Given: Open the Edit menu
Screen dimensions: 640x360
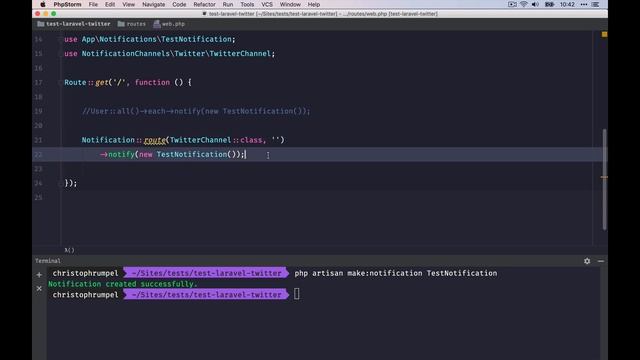Looking at the screenshot, I should [110, 4].
